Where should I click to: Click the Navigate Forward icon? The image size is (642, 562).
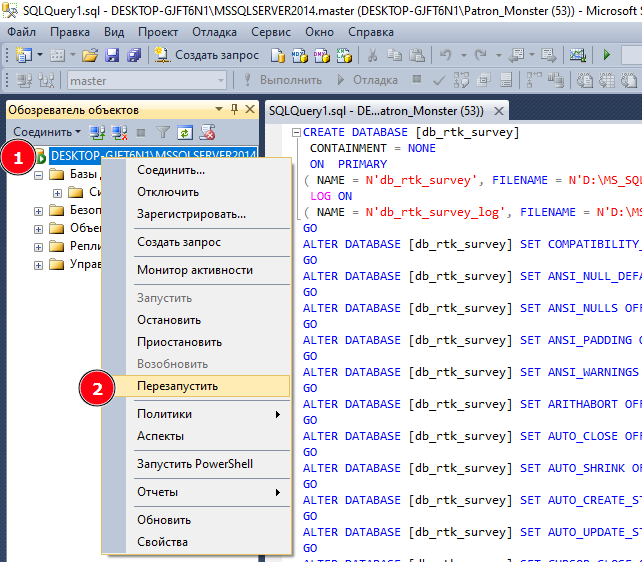[549, 55]
